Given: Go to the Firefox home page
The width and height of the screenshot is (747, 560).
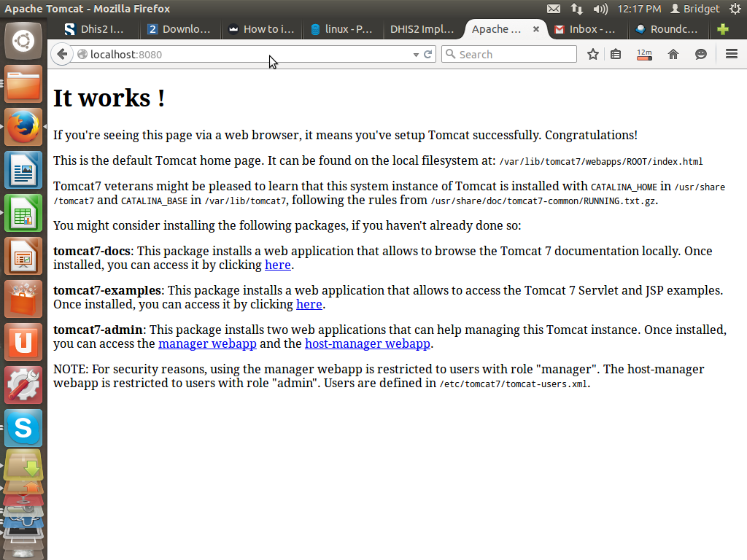Looking at the screenshot, I should coord(673,54).
